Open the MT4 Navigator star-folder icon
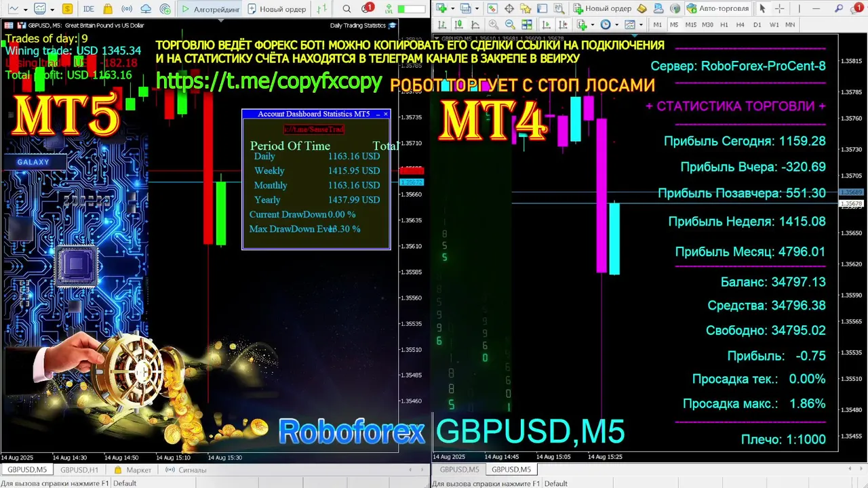Viewport: 868px width, 488px height. tap(526, 8)
